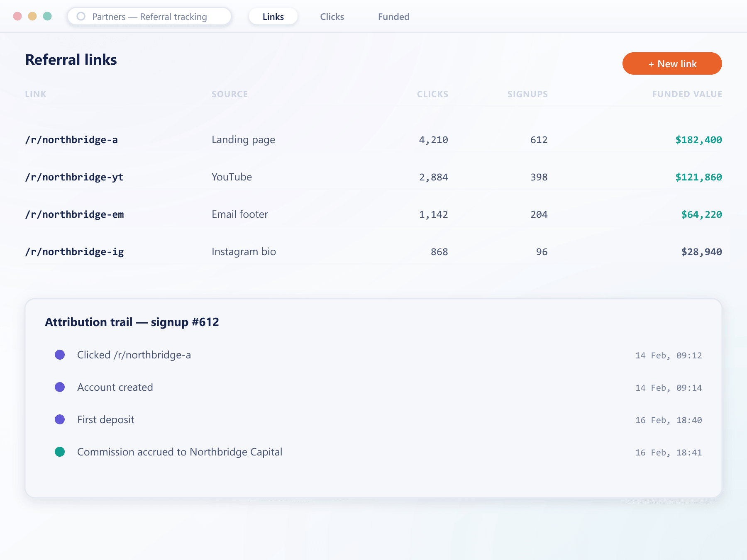This screenshot has width=747, height=560.
Task: Select the /r/northbridge-yt link
Action: 74,177
